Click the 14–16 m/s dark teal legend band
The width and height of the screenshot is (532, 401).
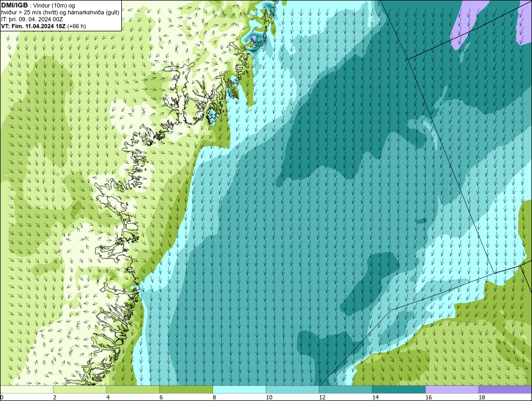[399, 389]
